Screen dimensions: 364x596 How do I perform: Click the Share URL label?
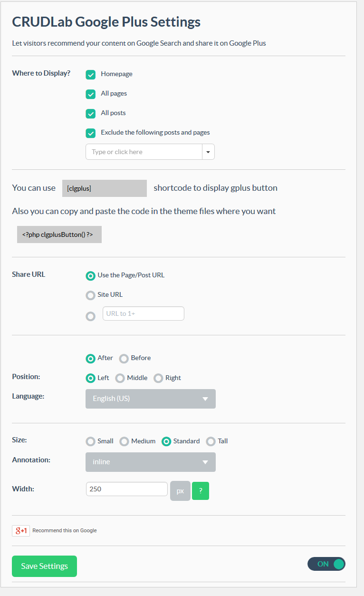click(x=29, y=274)
